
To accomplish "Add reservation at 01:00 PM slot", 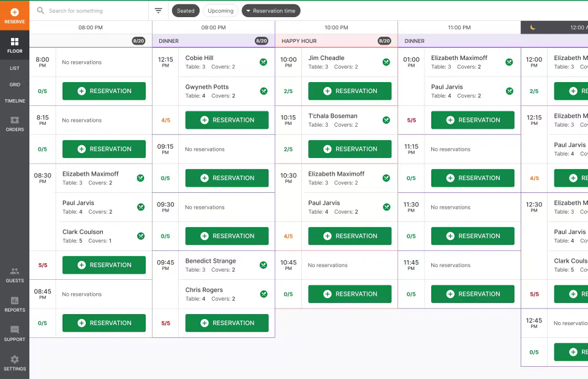I will (472, 120).
